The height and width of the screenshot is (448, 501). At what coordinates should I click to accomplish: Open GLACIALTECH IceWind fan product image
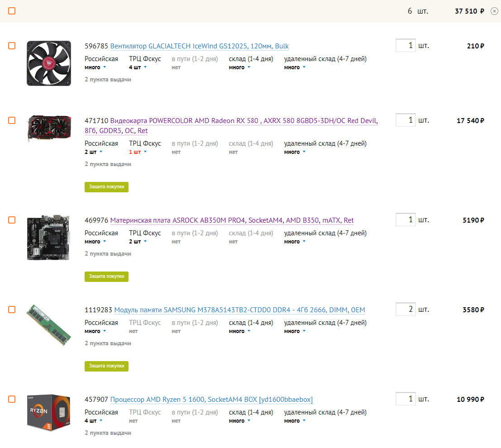49,63
